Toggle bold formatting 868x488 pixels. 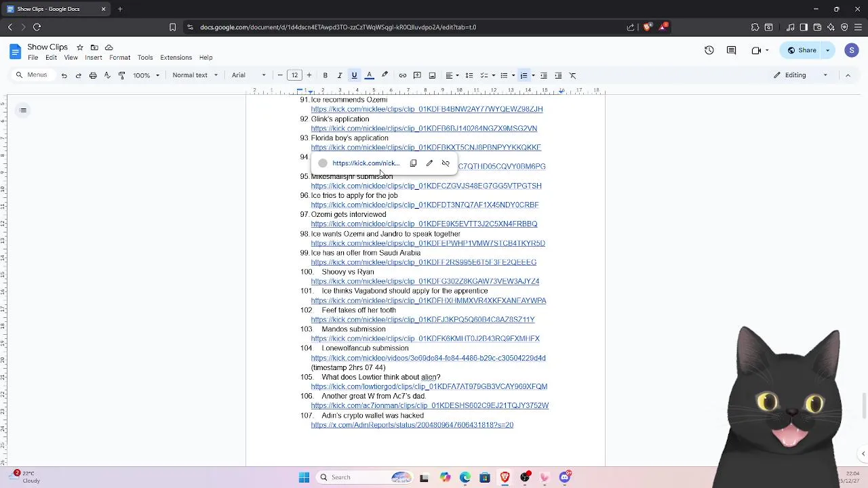[x=325, y=75]
